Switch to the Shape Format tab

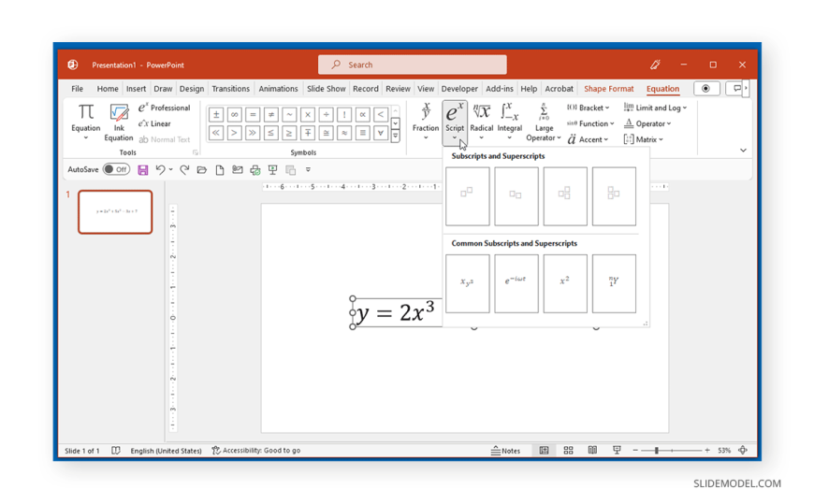point(608,89)
